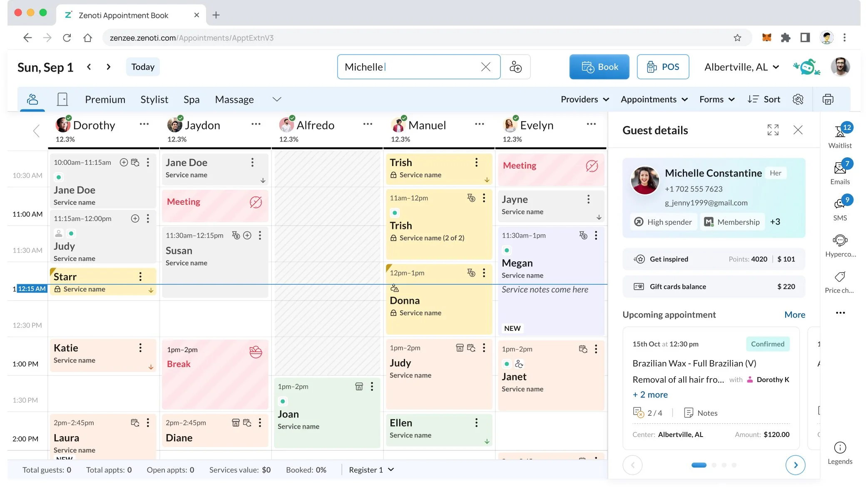Click the More link for upcoming appointments
This screenshot has width=868, height=489.
(x=794, y=315)
